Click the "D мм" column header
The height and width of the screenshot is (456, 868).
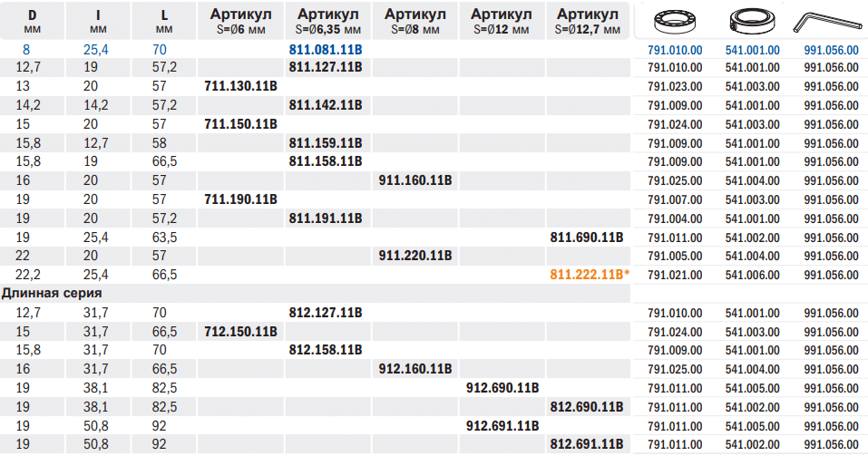click(x=32, y=21)
